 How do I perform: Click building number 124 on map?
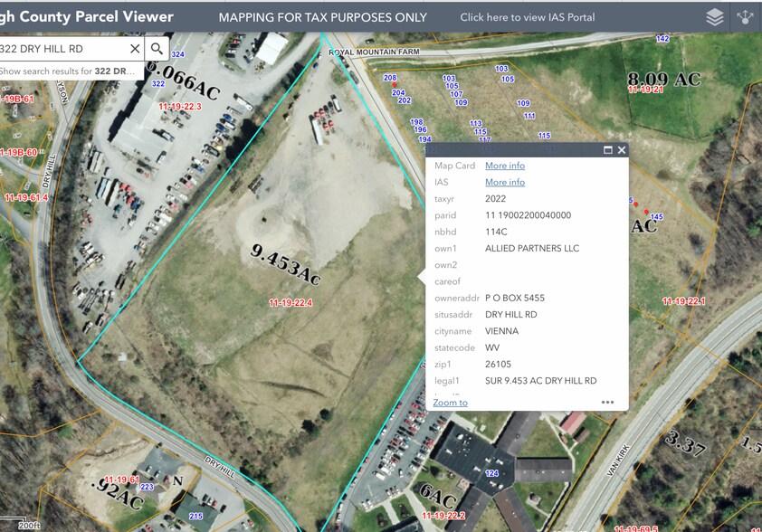pyautogui.click(x=492, y=473)
